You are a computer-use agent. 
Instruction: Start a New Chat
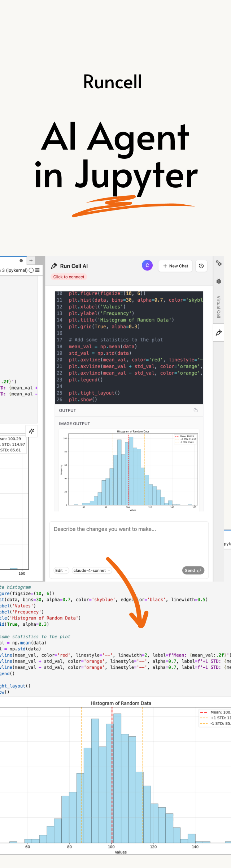click(175, 266)
